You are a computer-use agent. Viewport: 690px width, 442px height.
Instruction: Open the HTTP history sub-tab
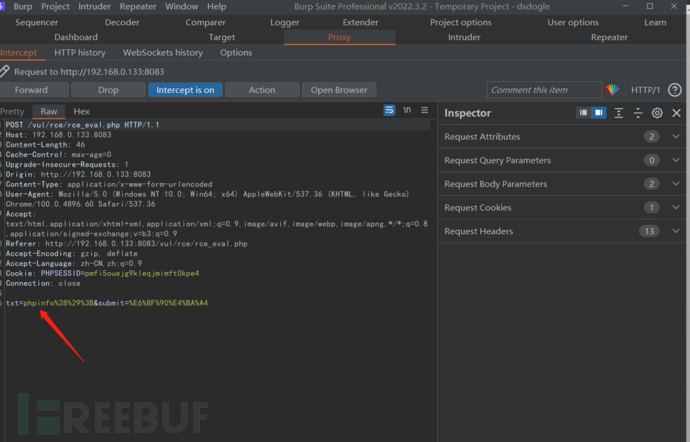[x=80, y=53]
